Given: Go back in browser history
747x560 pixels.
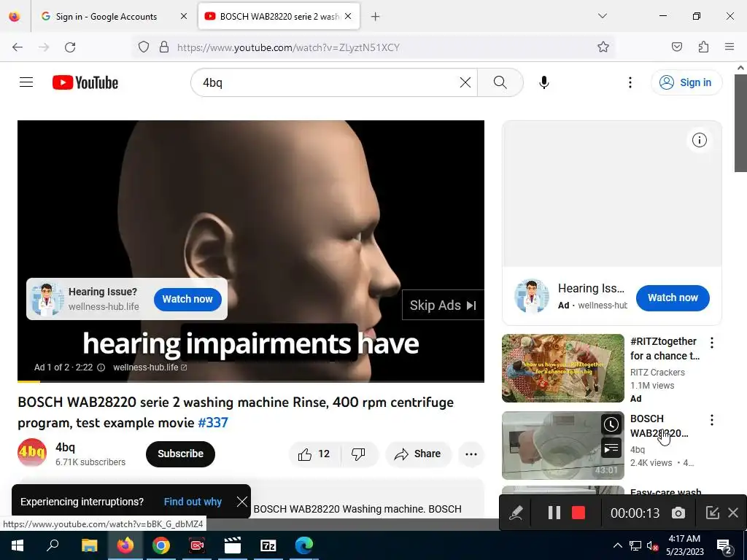Looking at the screenshot, I should (18, 47).
